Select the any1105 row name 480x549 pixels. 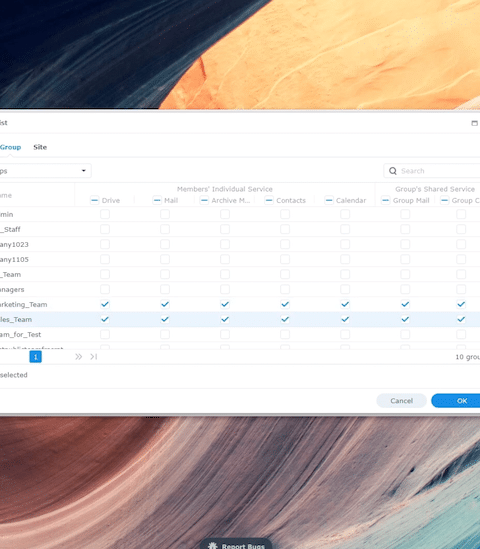click(14, 259)
